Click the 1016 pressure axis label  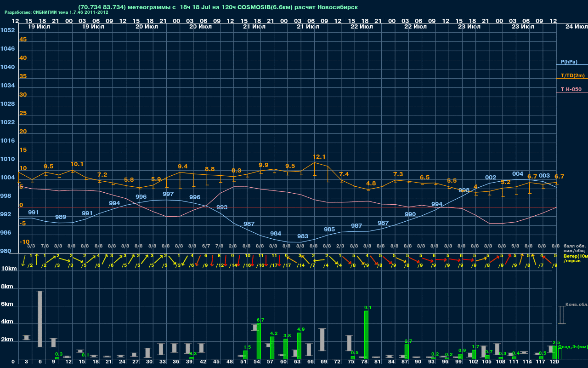[7, 141]
